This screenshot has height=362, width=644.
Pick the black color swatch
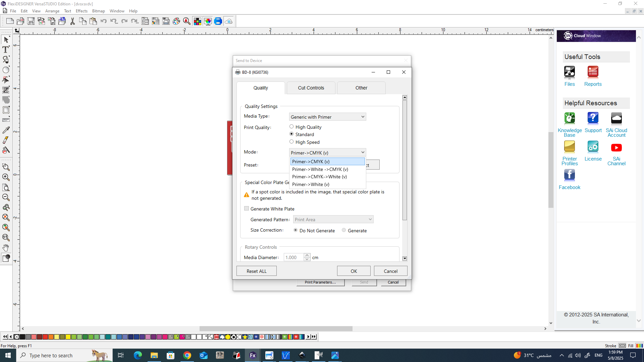point(22,337)
